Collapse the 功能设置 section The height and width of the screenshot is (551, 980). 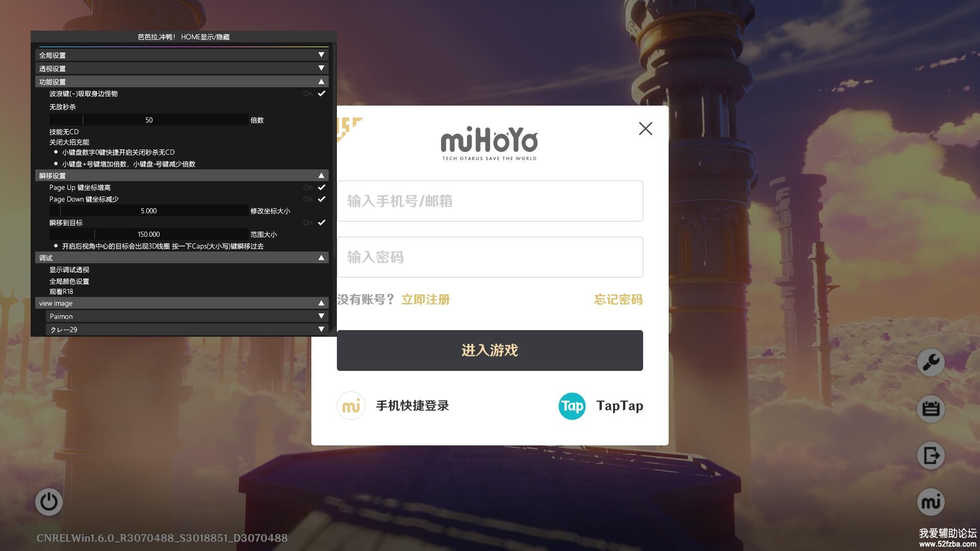point(182,82)
